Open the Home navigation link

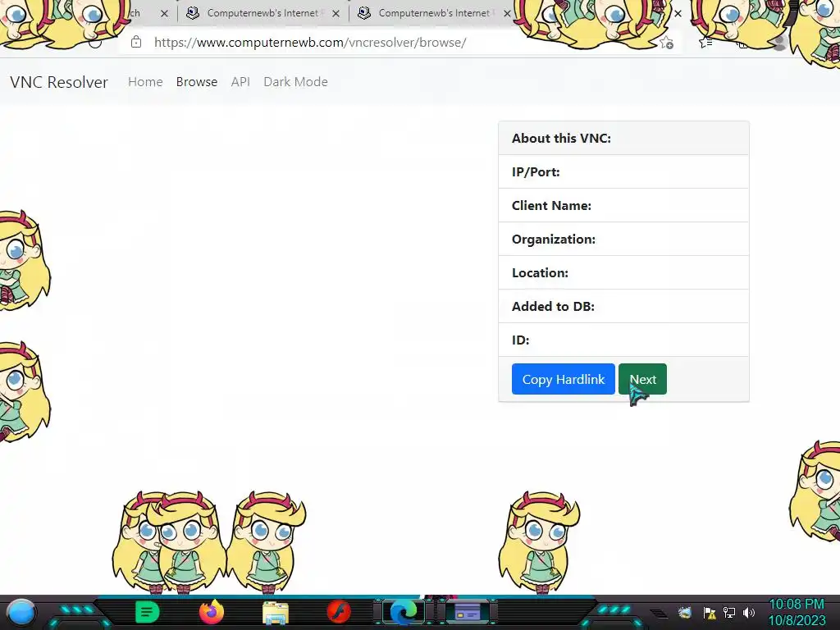click(145, 82)
